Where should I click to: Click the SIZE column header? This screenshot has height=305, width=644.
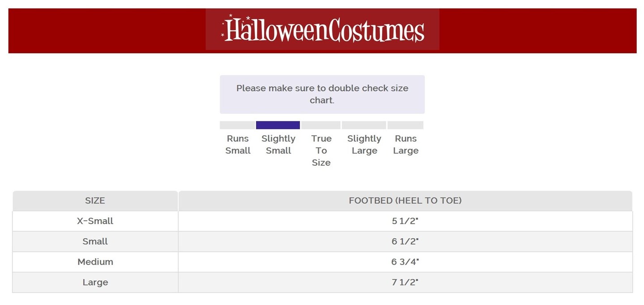95,201
